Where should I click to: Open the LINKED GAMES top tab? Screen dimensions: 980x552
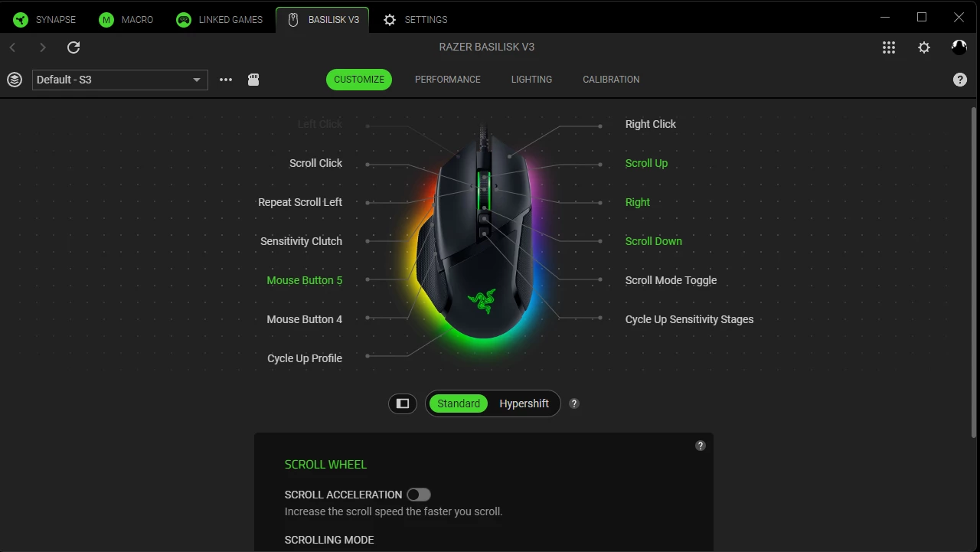219,20
